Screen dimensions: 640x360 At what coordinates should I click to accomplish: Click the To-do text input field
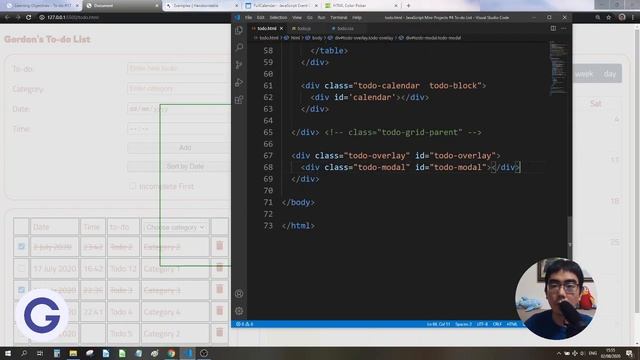point(179,69)
